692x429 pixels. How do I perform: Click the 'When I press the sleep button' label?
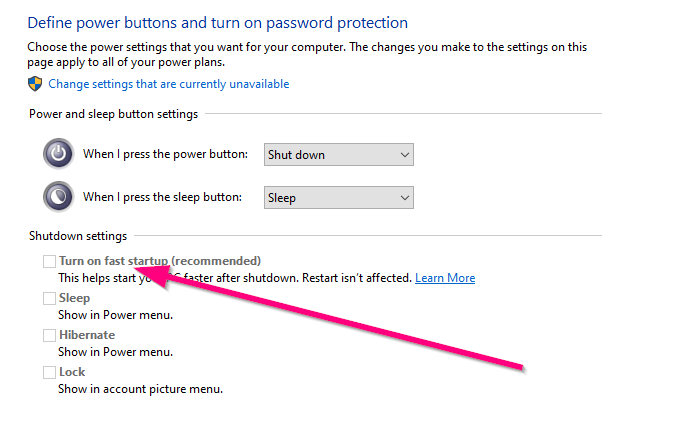click(x=162, y=197)
